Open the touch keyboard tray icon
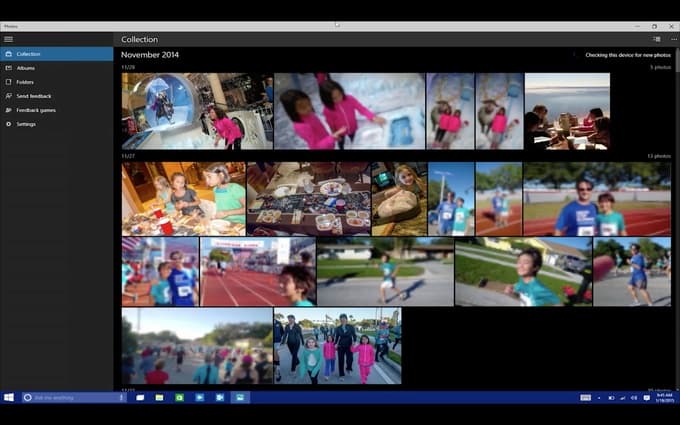 (585, 398)
